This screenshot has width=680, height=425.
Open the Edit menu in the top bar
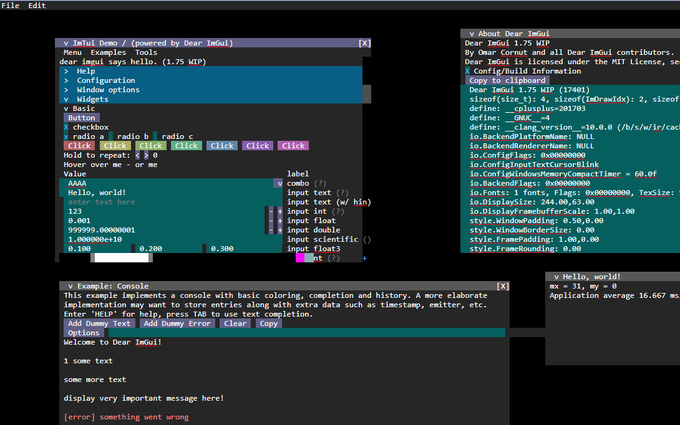point(37,5)
